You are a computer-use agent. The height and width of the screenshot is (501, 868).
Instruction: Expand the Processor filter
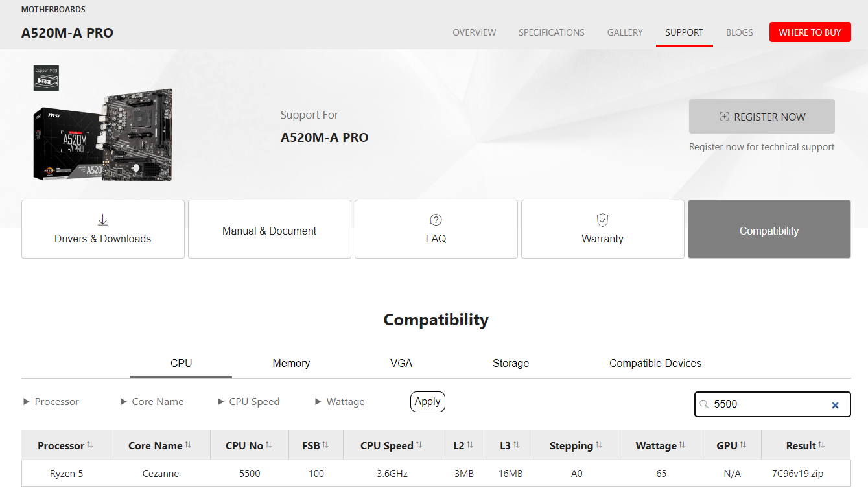51,402
